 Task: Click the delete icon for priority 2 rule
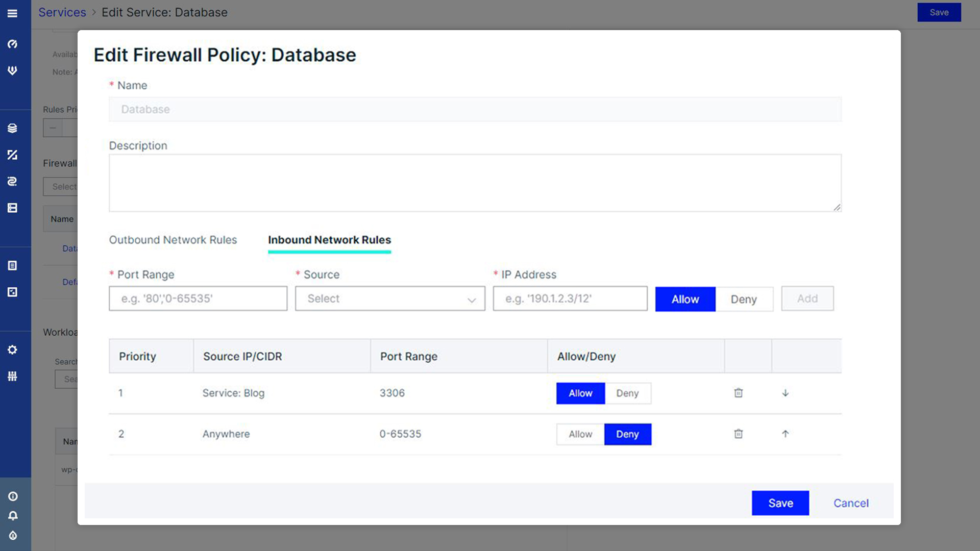[739, 434]
